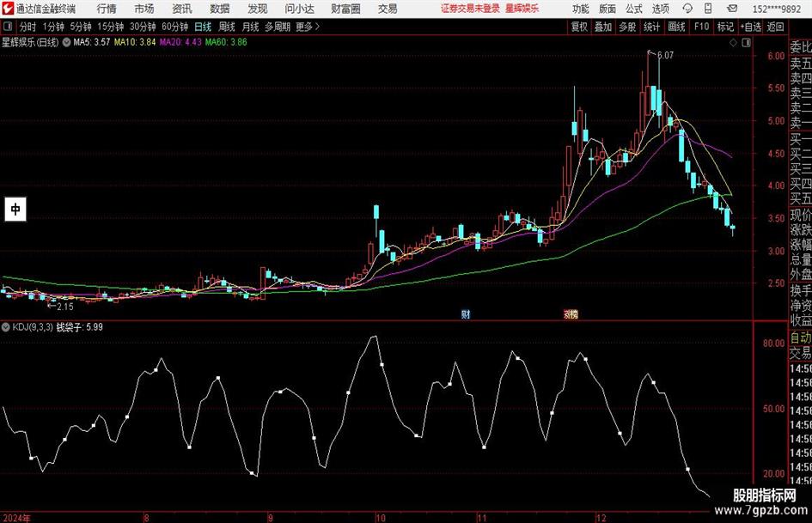Open the mail envelope icon
This screenshot has height=523, width=812.
point(732,9)
